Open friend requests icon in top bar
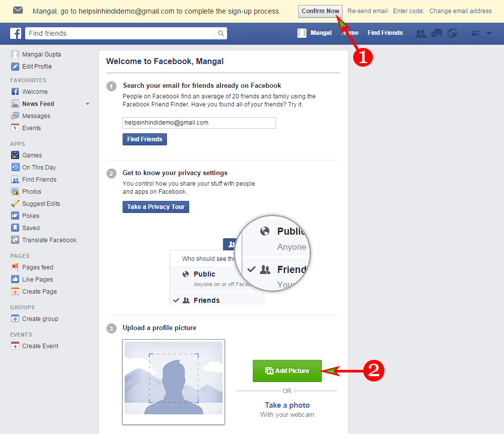 420,33
